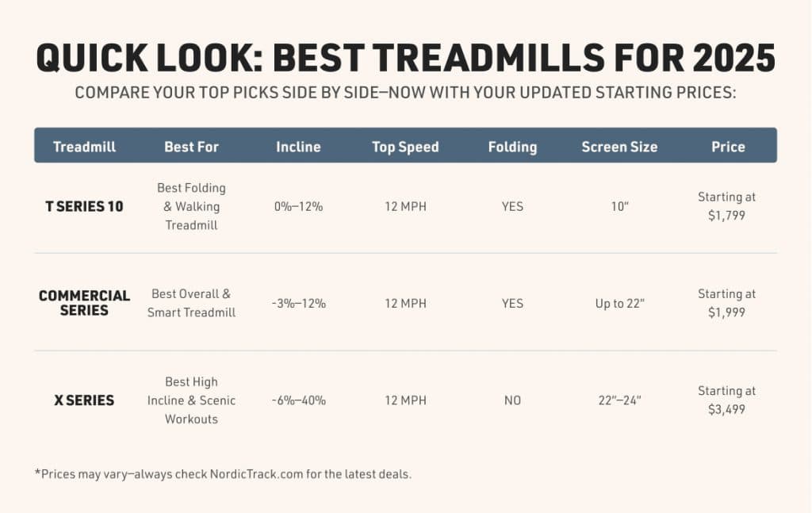This screenshot has width=812, height=513.
Task: Click the Starting at $3,499 price
Action: click(x=727, y=400)
